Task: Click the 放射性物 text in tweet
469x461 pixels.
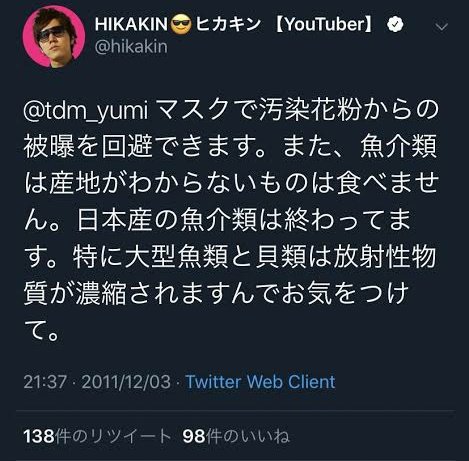Action: click(385, 257)
